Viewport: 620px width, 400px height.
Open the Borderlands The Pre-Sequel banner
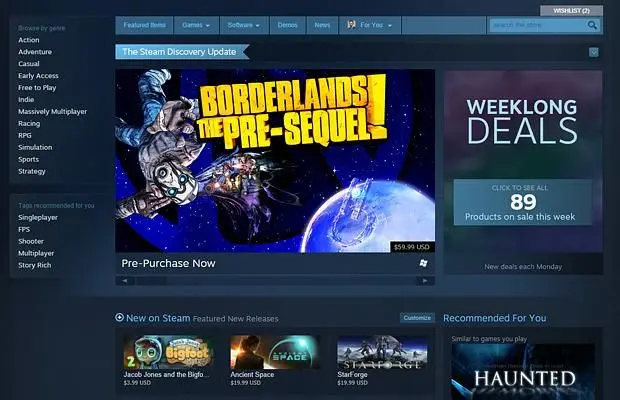pos(275,160)
